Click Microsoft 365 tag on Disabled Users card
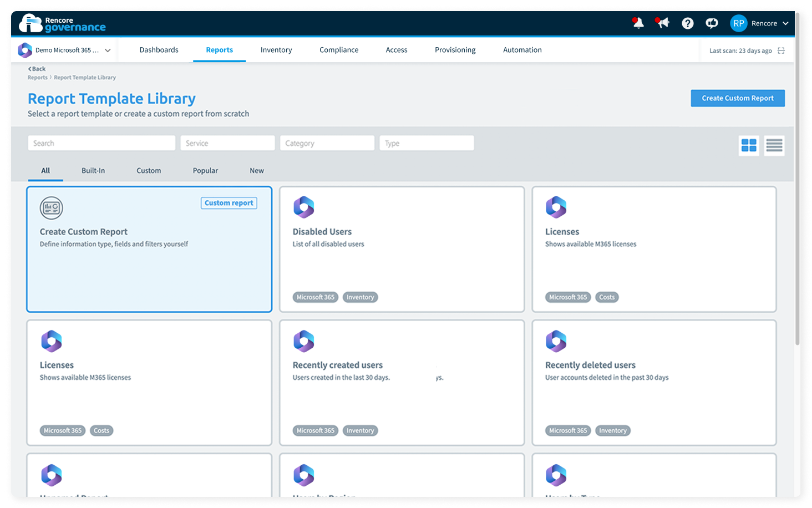 click(316, 297)
